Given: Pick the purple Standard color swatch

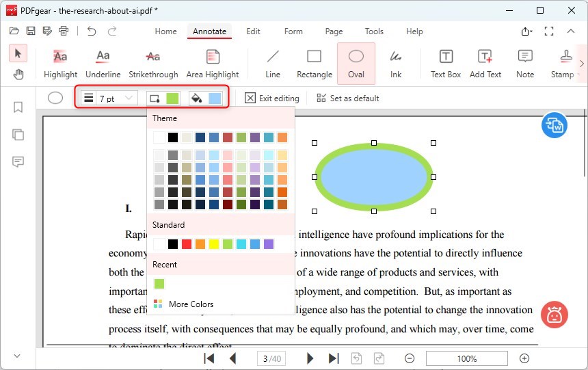Looking at the screenshot, I should click(x=269, y=244).
